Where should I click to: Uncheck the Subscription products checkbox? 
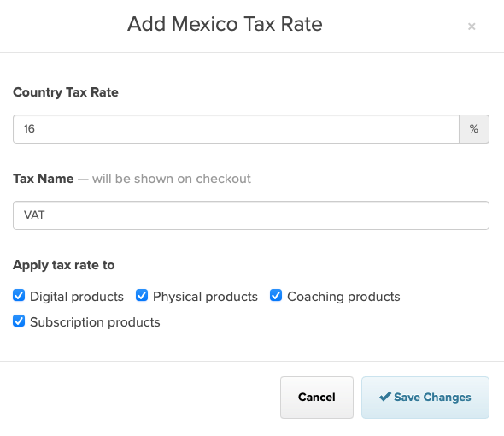[x=19, y=321]
